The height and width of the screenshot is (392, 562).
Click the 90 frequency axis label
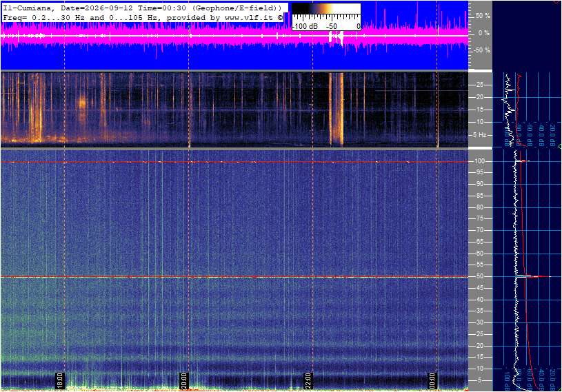479,184
